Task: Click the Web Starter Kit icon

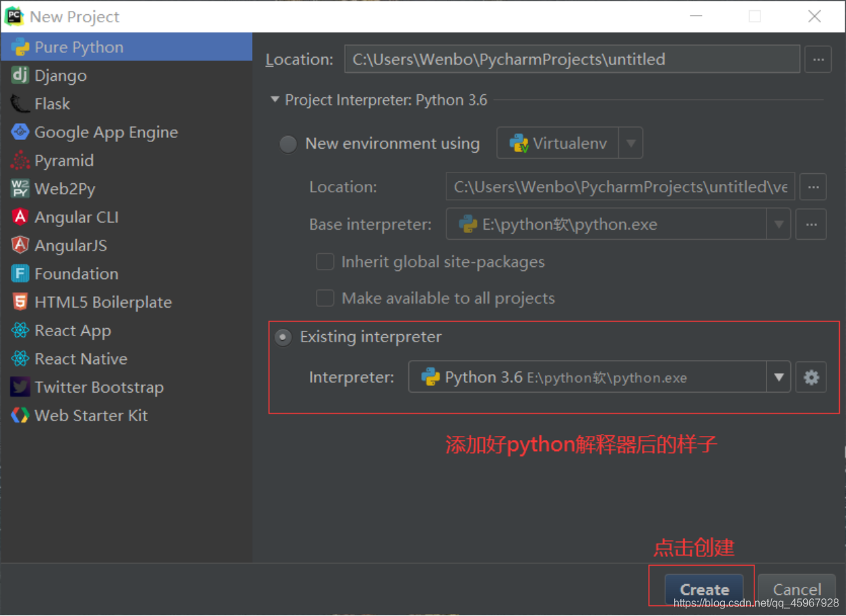Action: tap(20, 416)
